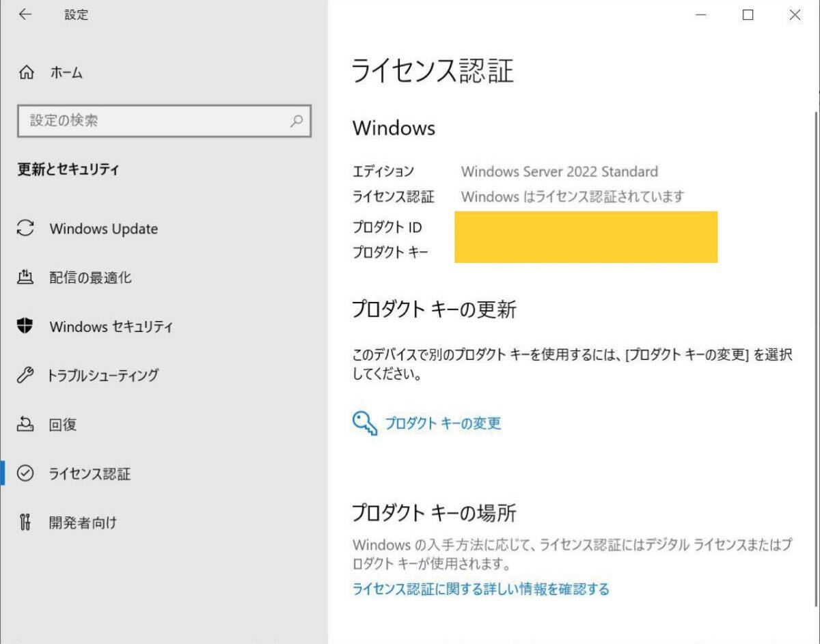The height and width of the screenshot is (644, 820).
Task: Click the 回復 recovery icon
Action: [25, 424]
